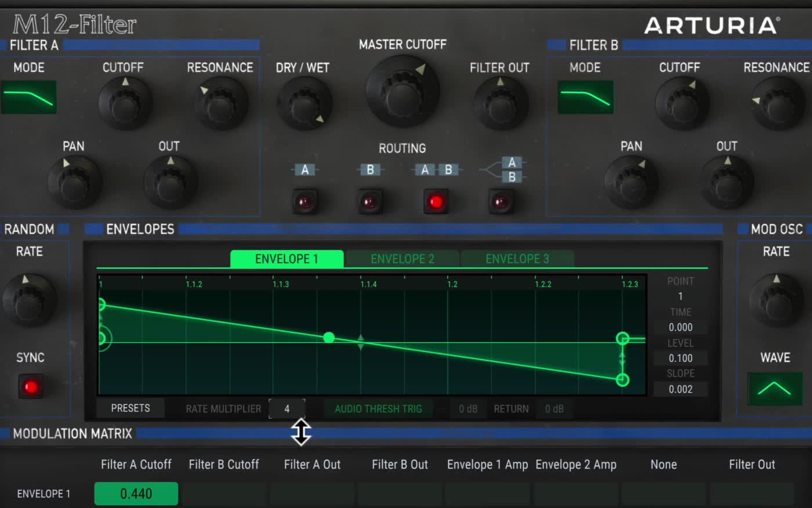Click the slope diamond handle on curve
812x508 pixels.
(x=360, y=342)
